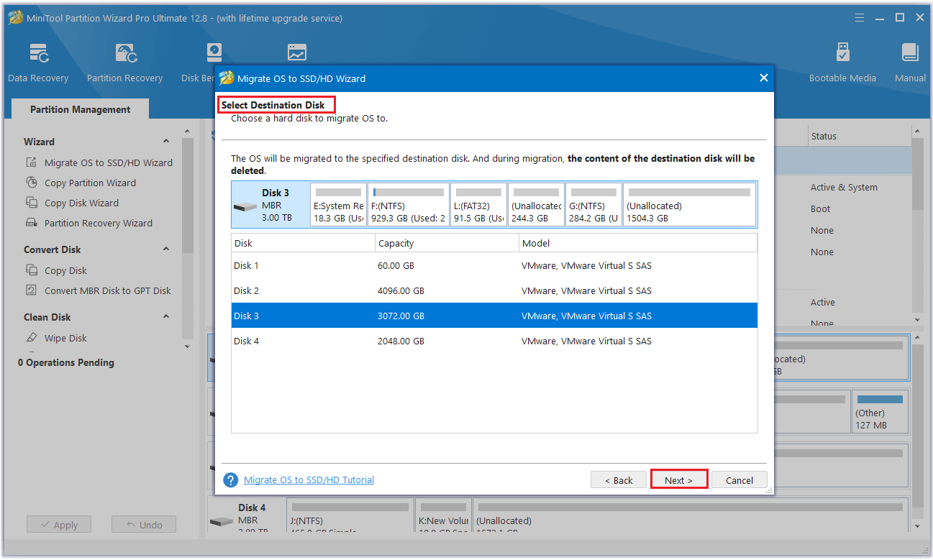The width and height of the screenshot is (933, 560).
Task: Click the Wipe Disk eraser icon
Action: [x=31, y=338]
